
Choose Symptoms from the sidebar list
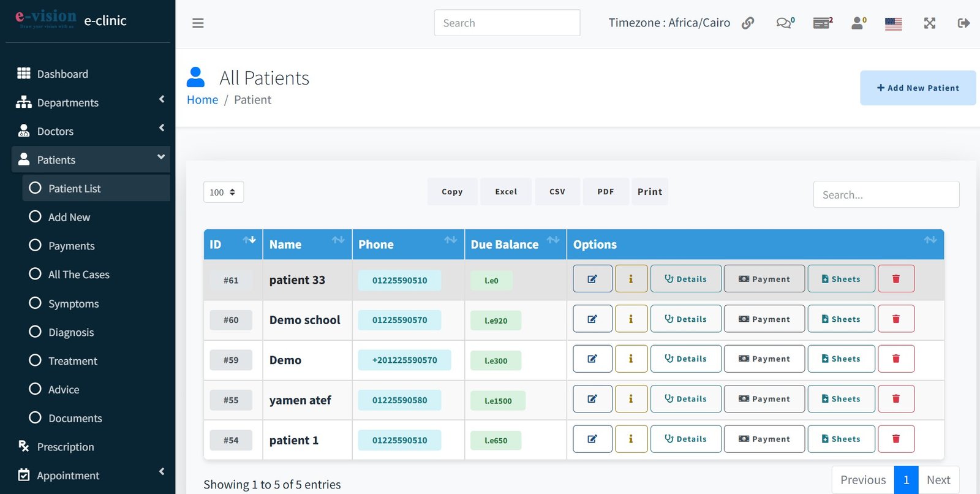[x=73, y=303]
